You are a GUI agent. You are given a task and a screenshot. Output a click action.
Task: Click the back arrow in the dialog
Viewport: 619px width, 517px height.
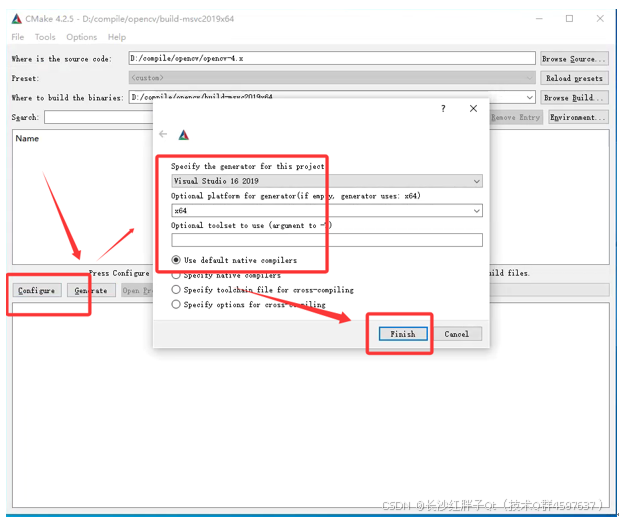[x=163, y=134]
